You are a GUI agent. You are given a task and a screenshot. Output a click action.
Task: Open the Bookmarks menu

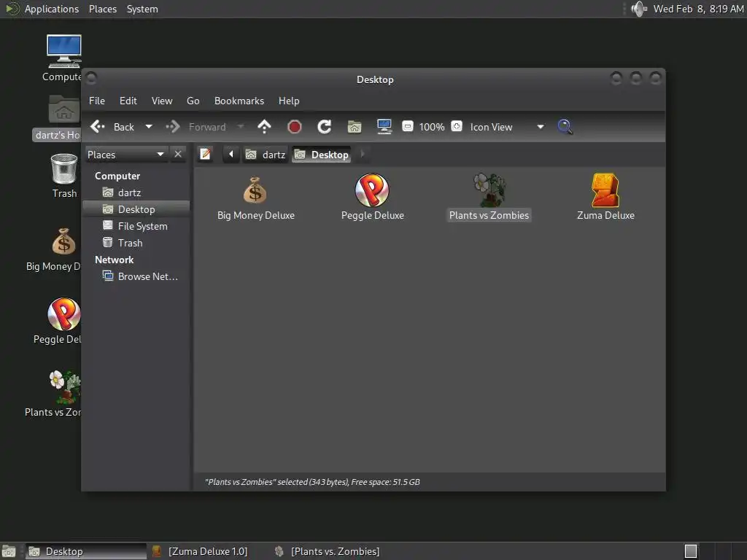(239, 101)
